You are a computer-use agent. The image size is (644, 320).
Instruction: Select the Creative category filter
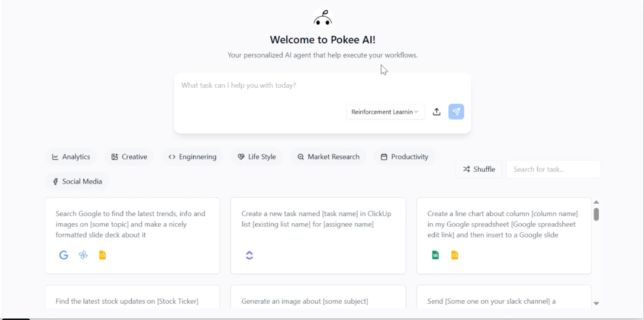(129, 157)
